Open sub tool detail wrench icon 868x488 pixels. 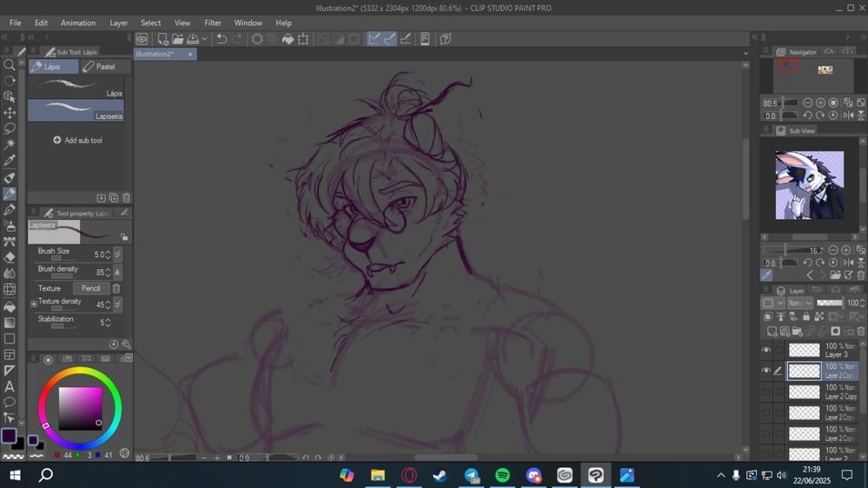point(126,344)
